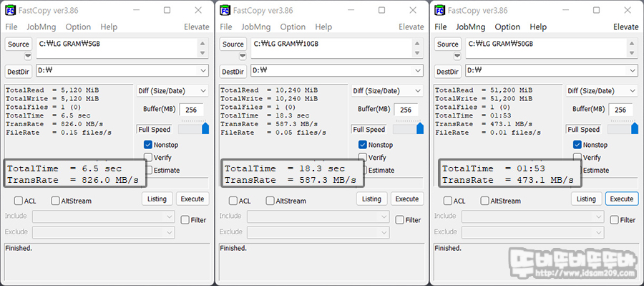
Task: Open the Help menu in the 10GB window
Action: [323, 27]
